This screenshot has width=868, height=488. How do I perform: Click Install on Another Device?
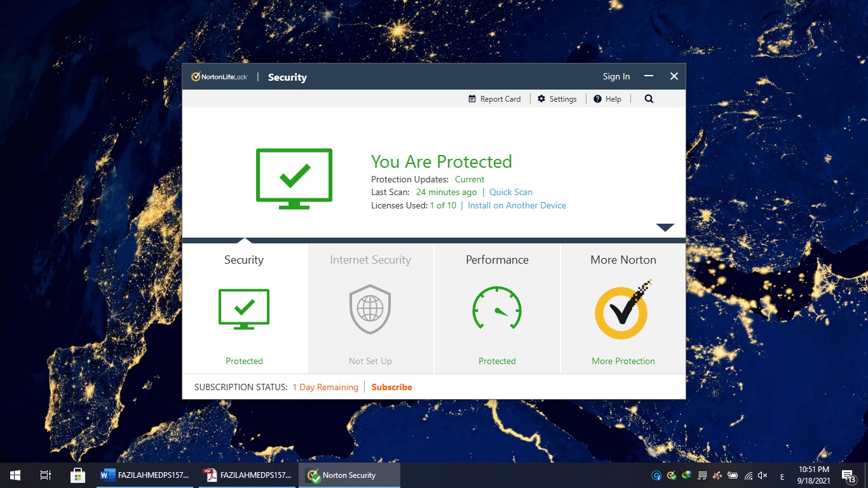pyautogui.click(x=517, y=205)
